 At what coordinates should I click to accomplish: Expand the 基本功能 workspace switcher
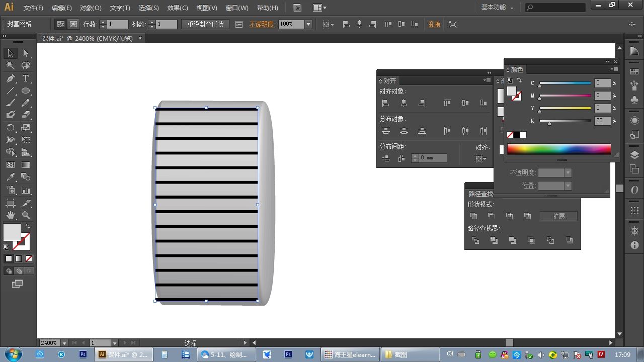pyautogui.click(x=497, y=8)
